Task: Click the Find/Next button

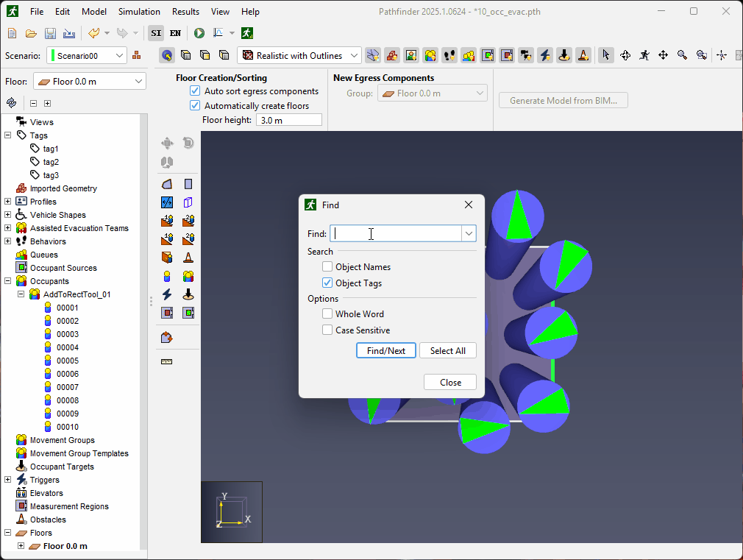Action: 386,350
